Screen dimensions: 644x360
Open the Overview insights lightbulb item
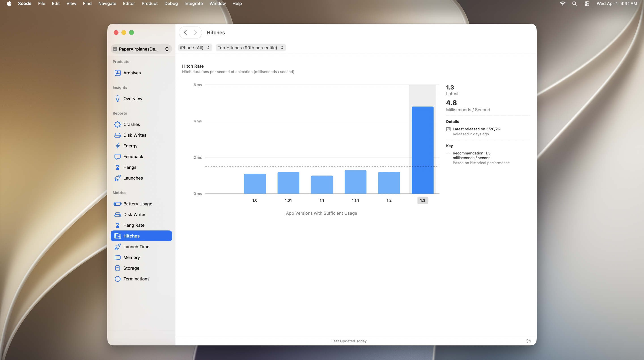[141, 98]
